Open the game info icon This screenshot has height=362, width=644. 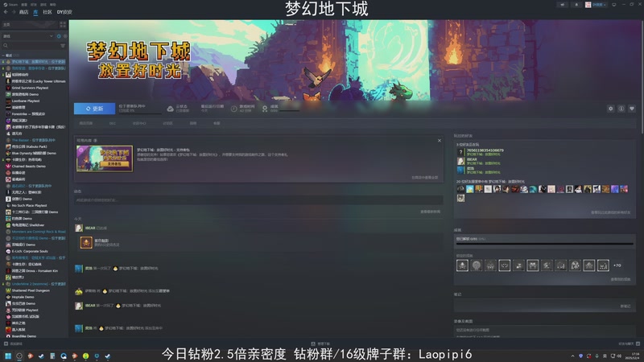pos(621,109)
